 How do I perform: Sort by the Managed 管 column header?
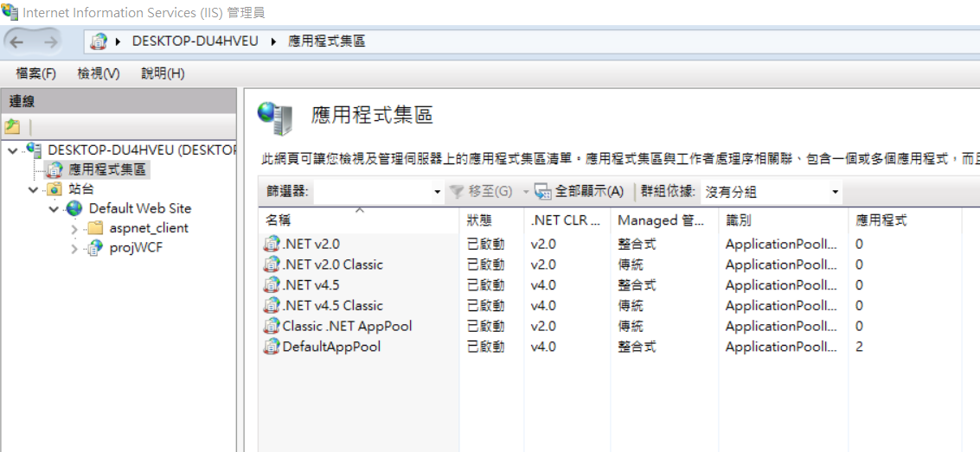(665, 220)
